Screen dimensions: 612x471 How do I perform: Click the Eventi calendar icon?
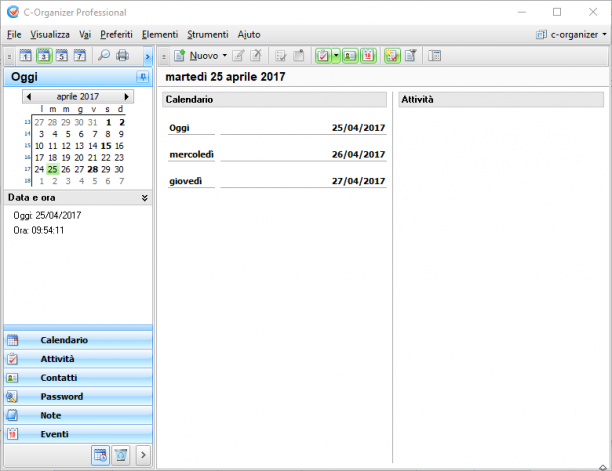tap(12, 434)
